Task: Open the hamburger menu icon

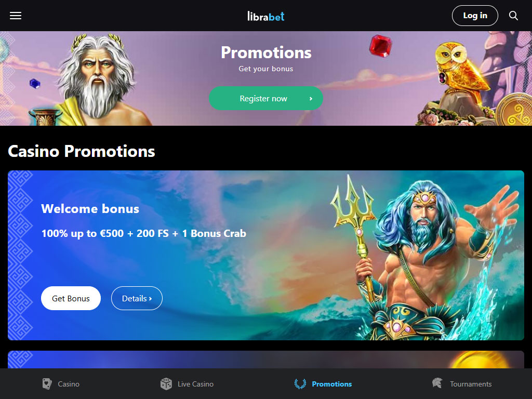Action: click(x=15, y=16)
